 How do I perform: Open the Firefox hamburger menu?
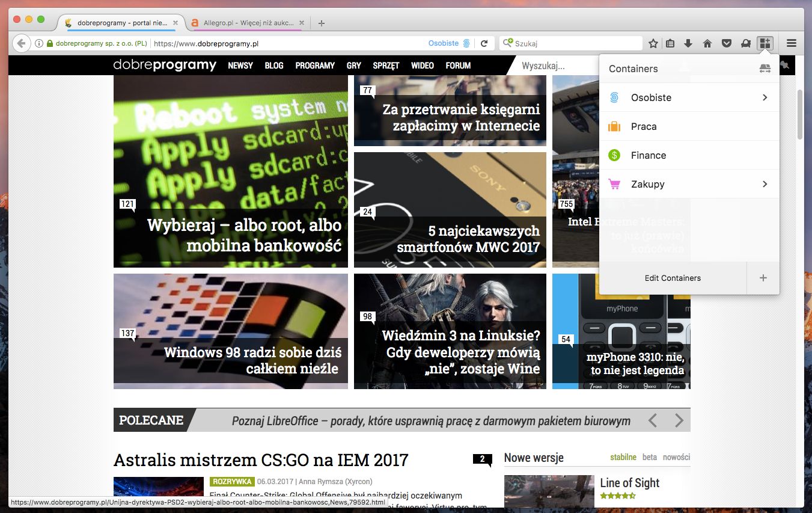point(792,43)
